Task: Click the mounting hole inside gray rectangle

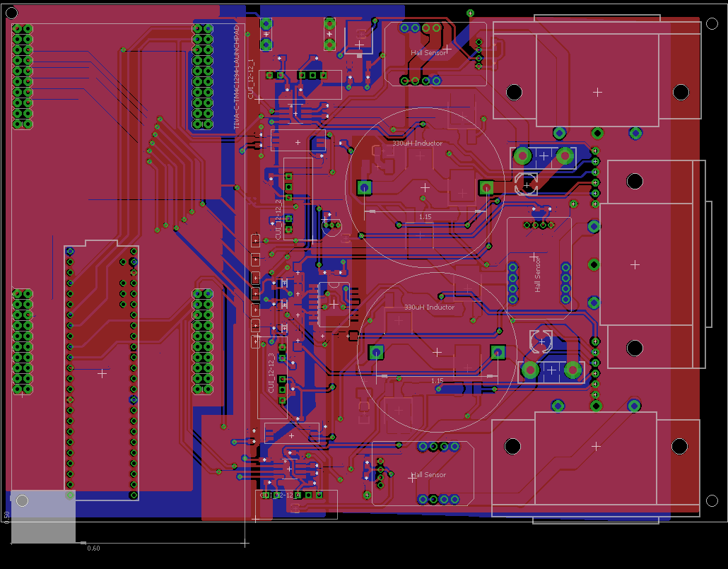Action: (22, 500)
